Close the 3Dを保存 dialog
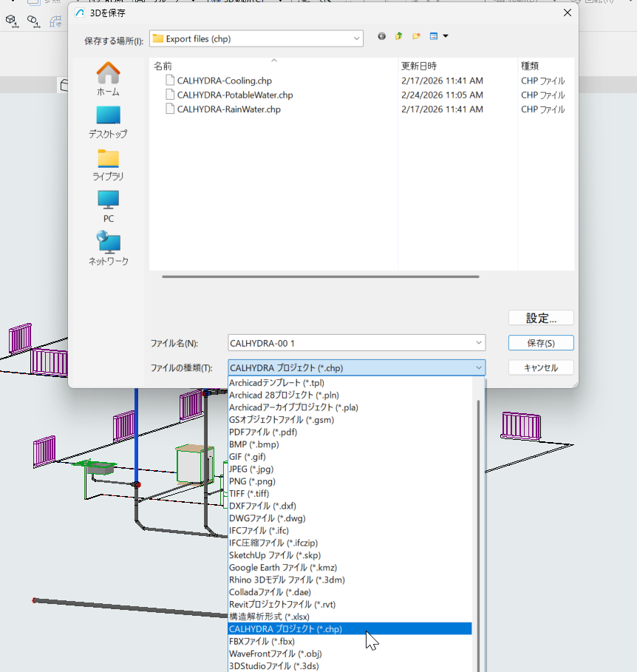The height and width of the screenshot is (672, 637). [x=568, y=13]
